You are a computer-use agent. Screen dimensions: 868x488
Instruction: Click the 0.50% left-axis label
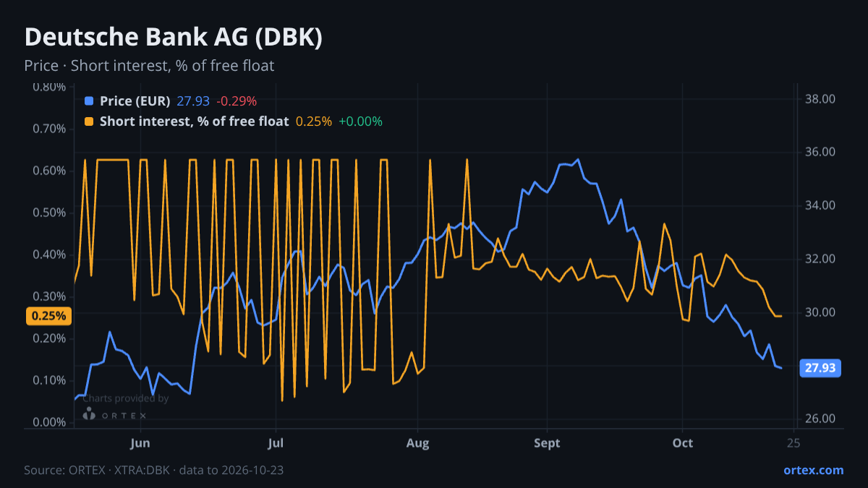coord(49,213)
